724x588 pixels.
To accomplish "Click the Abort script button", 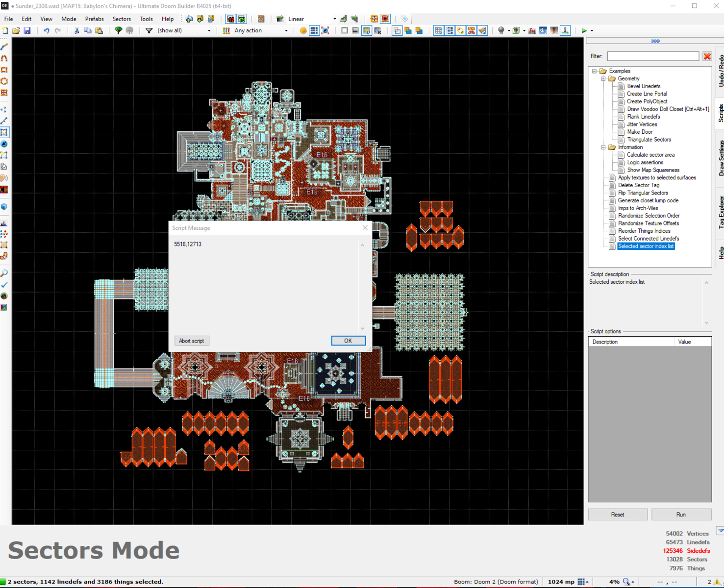I will [191, 341].
